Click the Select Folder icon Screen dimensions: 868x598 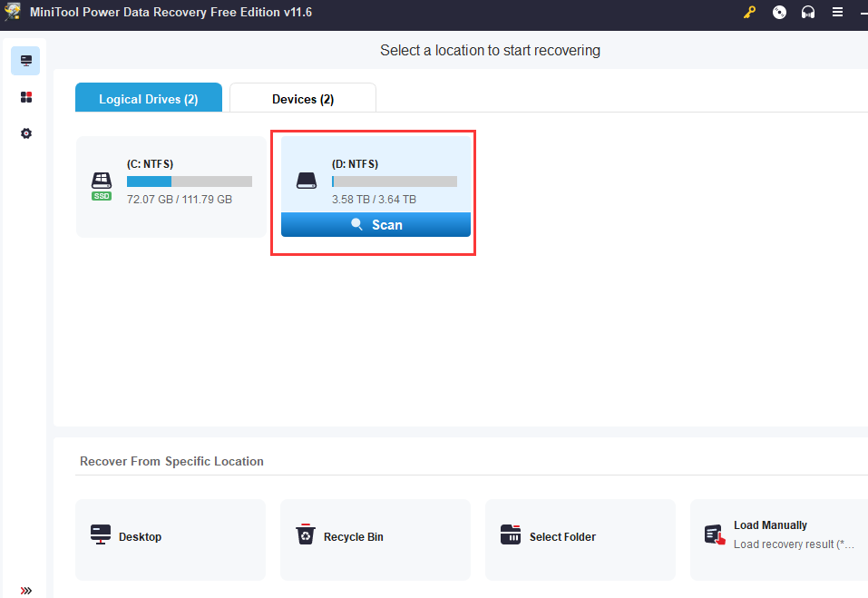511,534
